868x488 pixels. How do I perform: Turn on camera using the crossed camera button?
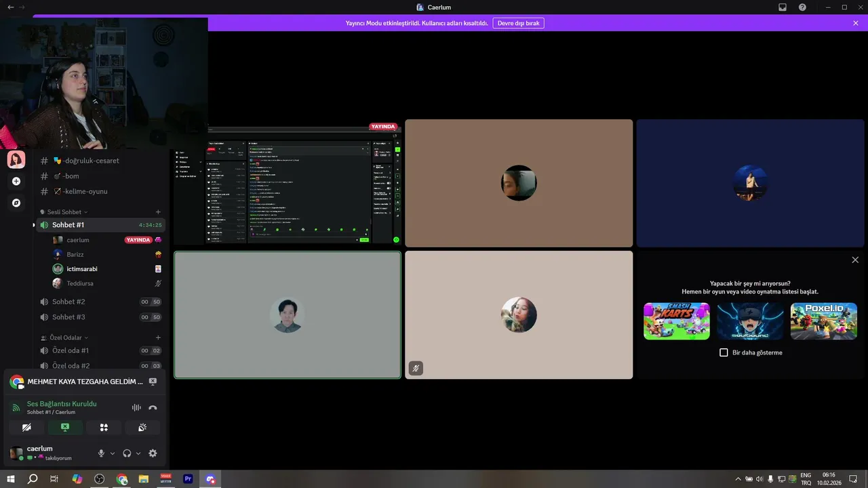[26, 428]
